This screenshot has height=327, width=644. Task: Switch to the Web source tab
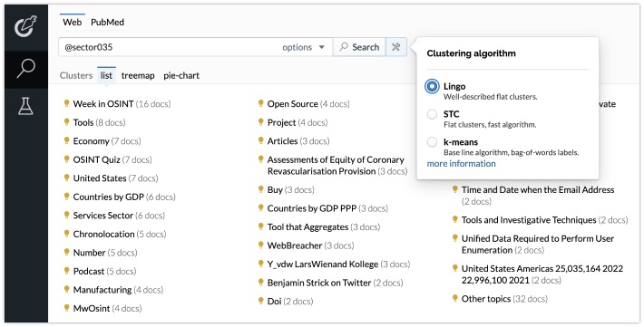pyautogui.click(x=73, y=22)
